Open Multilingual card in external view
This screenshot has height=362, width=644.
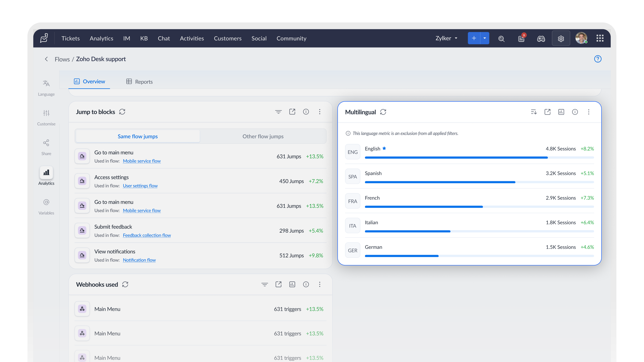coord(547,112)
